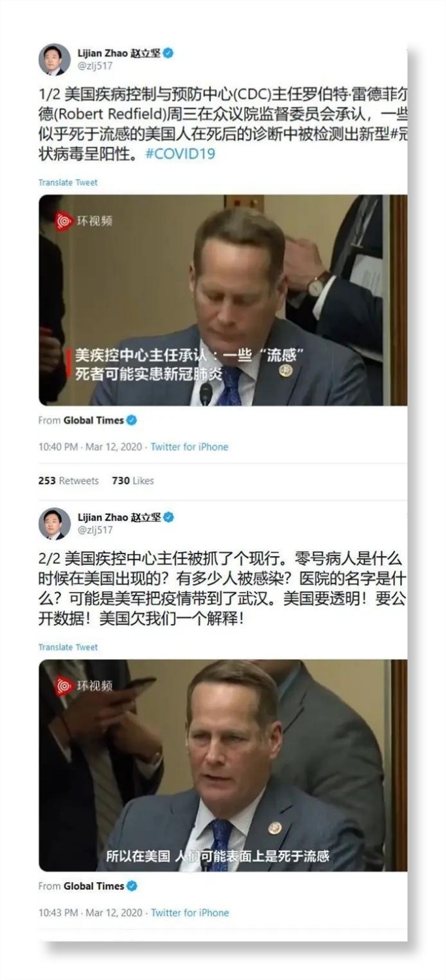Open @zlj517 handle on first tweet

point(95,66)
